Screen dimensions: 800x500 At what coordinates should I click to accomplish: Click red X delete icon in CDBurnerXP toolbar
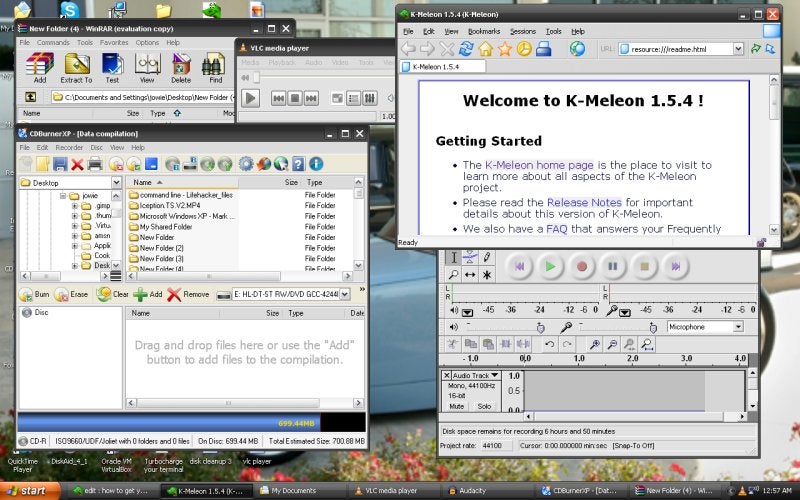(x=78, y=164)
